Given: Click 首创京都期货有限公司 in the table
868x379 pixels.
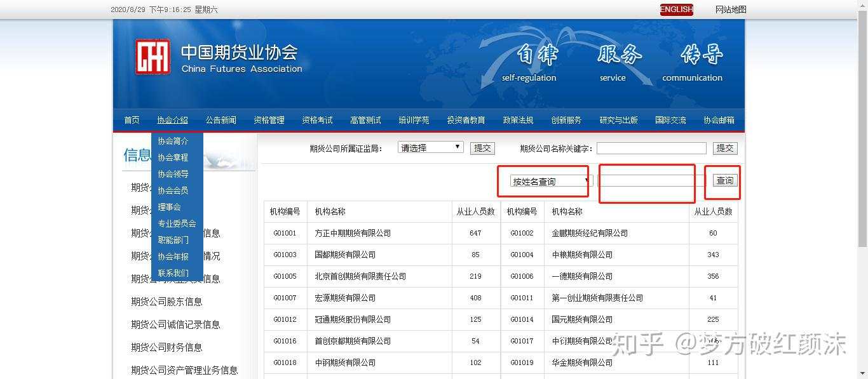Looking at the screenshot, I should point(353,341).
